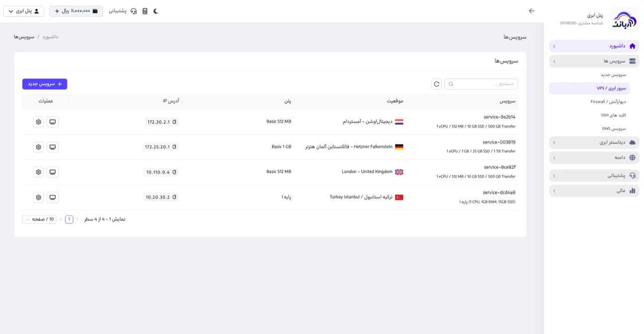The image size is (644, 334).
Task: Go to previous page arrow in pagination
Action: pos(77,220)
